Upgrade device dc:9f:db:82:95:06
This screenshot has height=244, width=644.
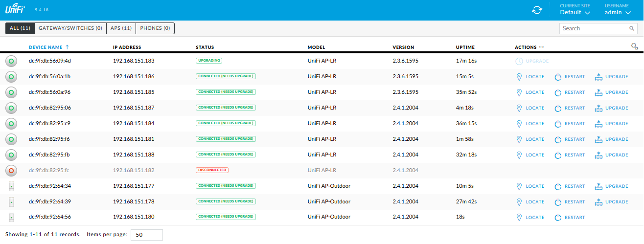point(612,108)
